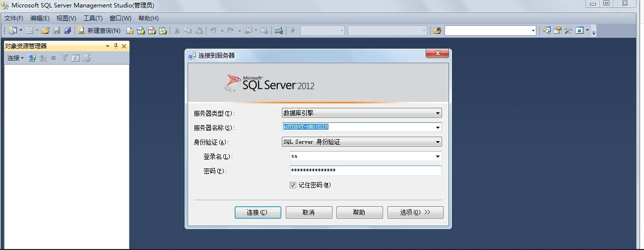The width and height of the screenshot is (644, 250).
Task: Open the 连接 dropdown in Object Explorer
Action: pyautogui.click(x=15, y=58)
